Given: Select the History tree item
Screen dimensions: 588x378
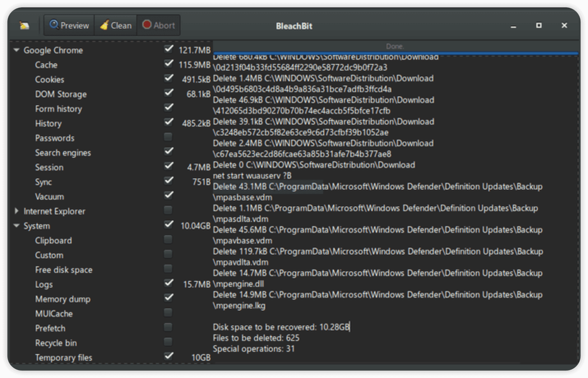Looking at the screenshot, I should 48,123.
